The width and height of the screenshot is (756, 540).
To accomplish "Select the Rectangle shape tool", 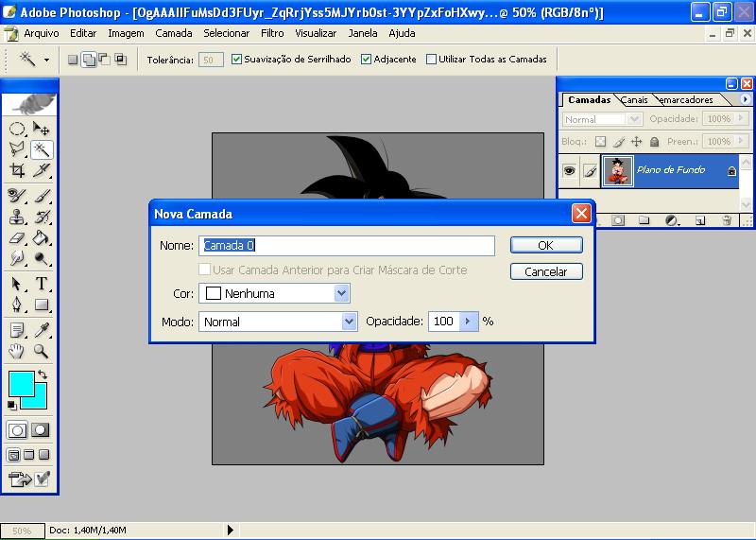I will [41, 305].
